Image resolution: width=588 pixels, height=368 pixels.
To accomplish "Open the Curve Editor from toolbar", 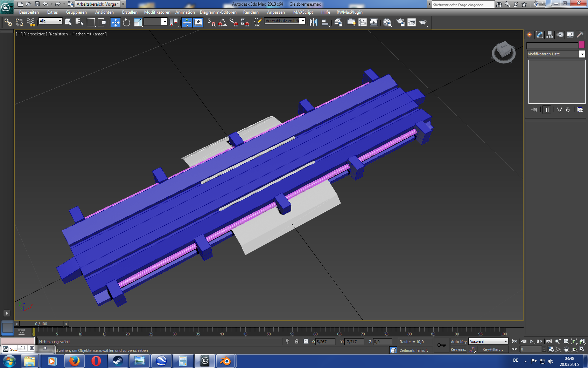I will (363, 22).
